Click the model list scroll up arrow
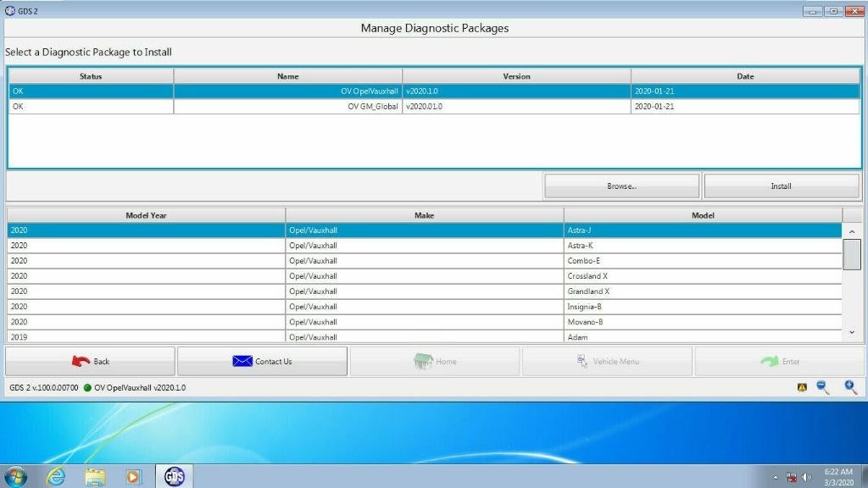This screenshot has height=488, width=868. click(852, 231)
